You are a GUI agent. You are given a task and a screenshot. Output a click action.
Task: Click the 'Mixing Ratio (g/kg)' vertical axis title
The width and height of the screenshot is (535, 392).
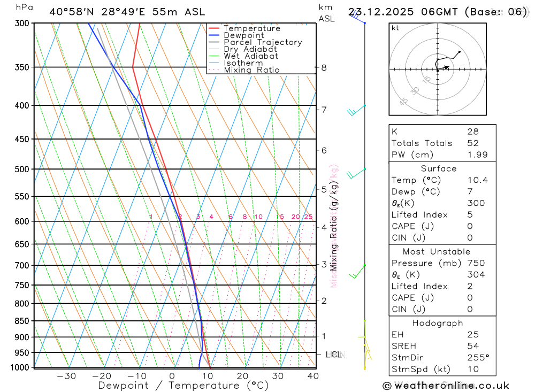[334, 226]
